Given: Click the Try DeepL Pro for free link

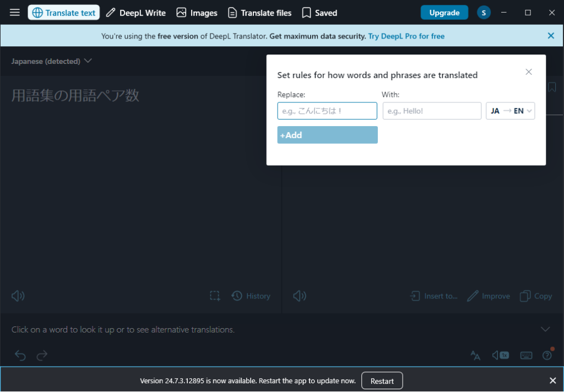Looking at the screenshot, I should [406, 36].
